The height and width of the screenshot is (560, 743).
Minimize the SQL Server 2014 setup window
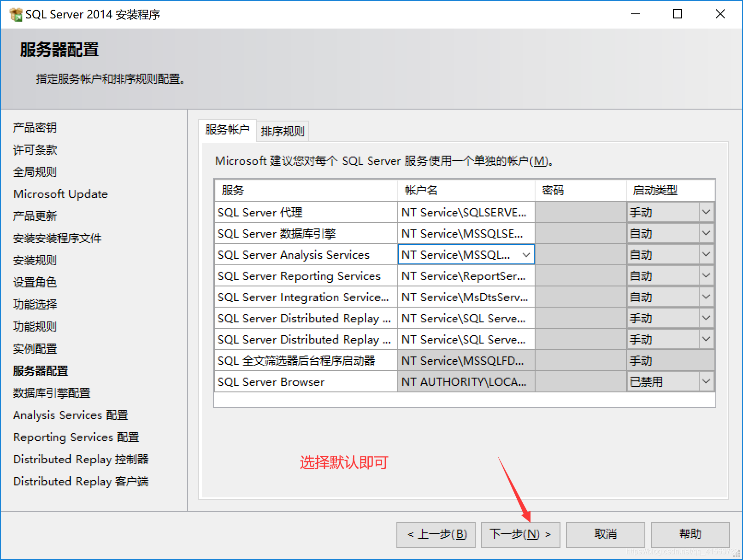636,14
